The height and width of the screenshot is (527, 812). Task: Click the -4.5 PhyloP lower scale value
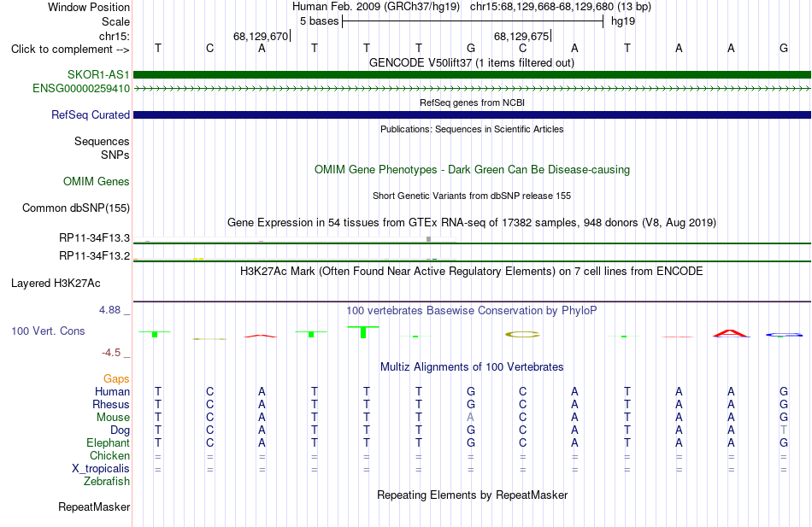[111, 353]
